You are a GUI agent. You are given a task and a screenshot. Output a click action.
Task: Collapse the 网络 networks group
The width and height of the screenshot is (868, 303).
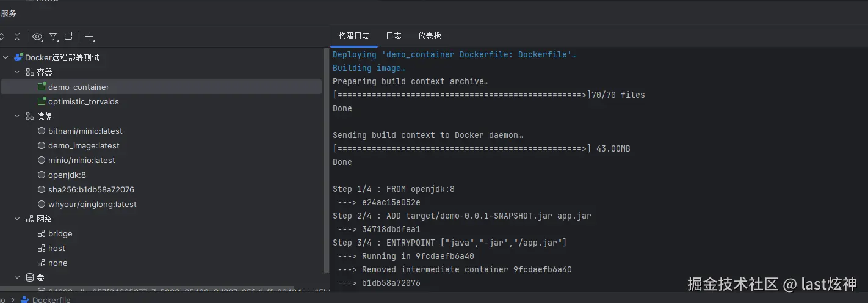pos(18,219)
